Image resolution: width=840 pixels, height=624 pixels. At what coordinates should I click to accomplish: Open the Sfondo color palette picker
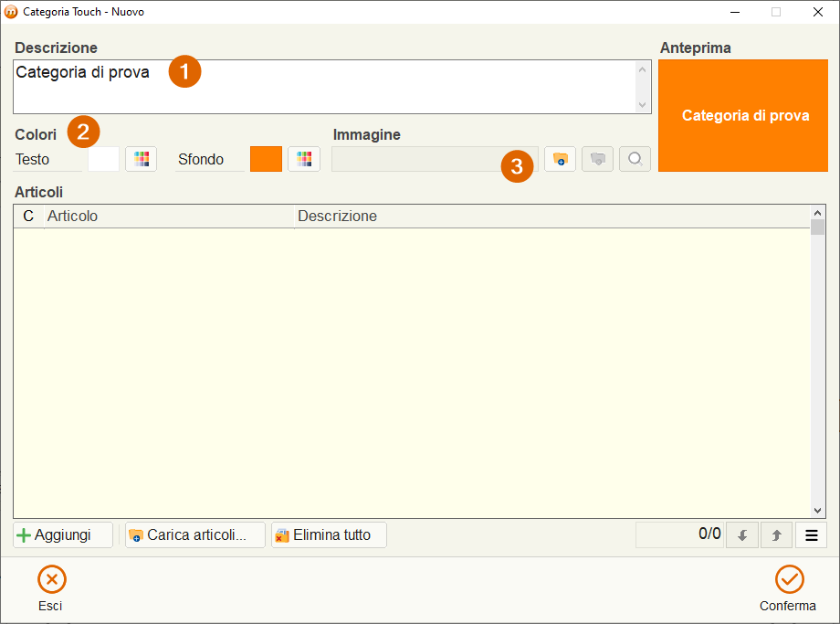coord(304,159)
